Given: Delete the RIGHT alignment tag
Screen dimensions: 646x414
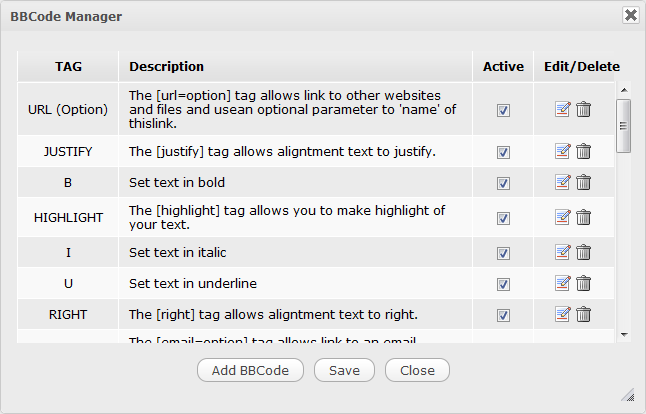Looking at the screenshot, I should (x=584, y=315).
